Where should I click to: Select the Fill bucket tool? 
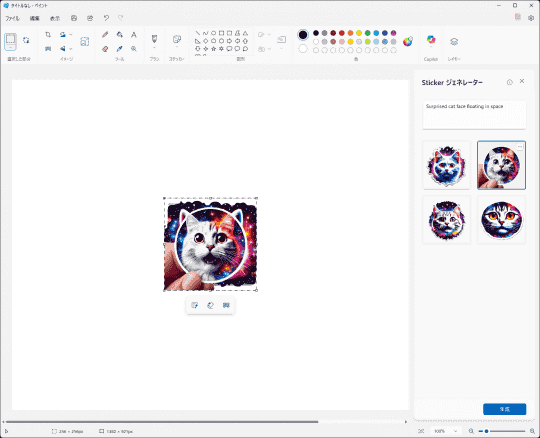(x=120, y=34)
